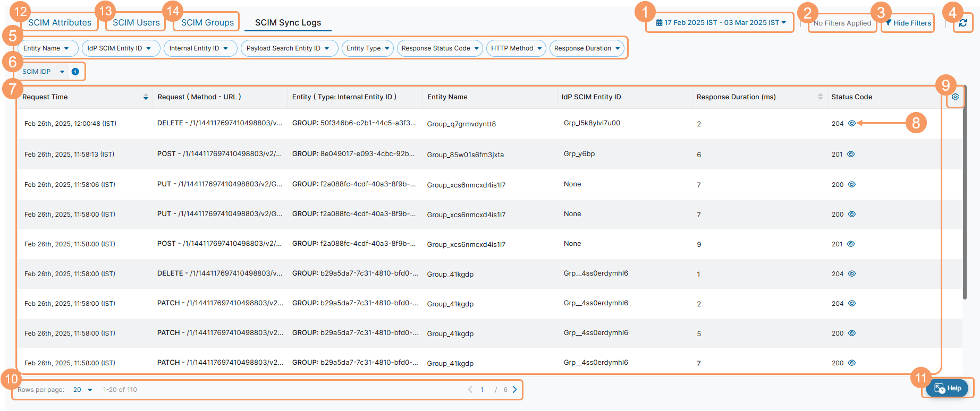Sort by Response Duration column icon
980x411 pixels.
click(x=820, y=97)
